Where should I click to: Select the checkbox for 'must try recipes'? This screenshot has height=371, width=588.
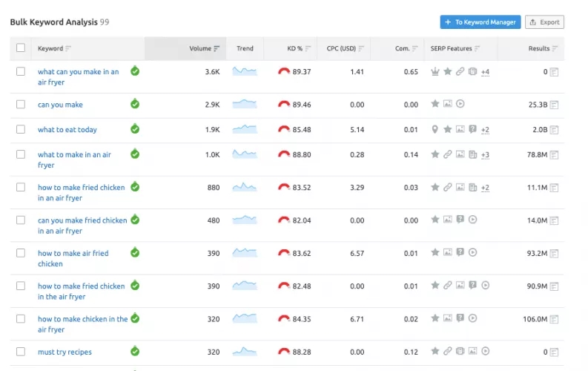pyautogui.click(x=21, y=352)
